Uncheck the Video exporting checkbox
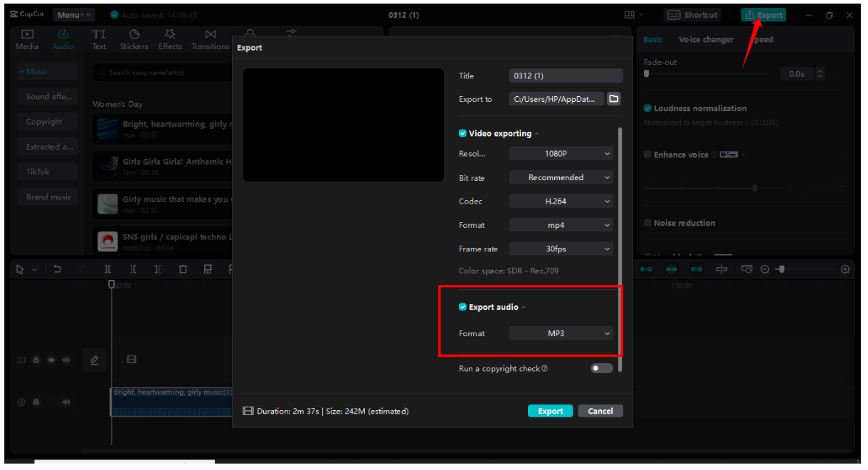 (x=462, y=133)
